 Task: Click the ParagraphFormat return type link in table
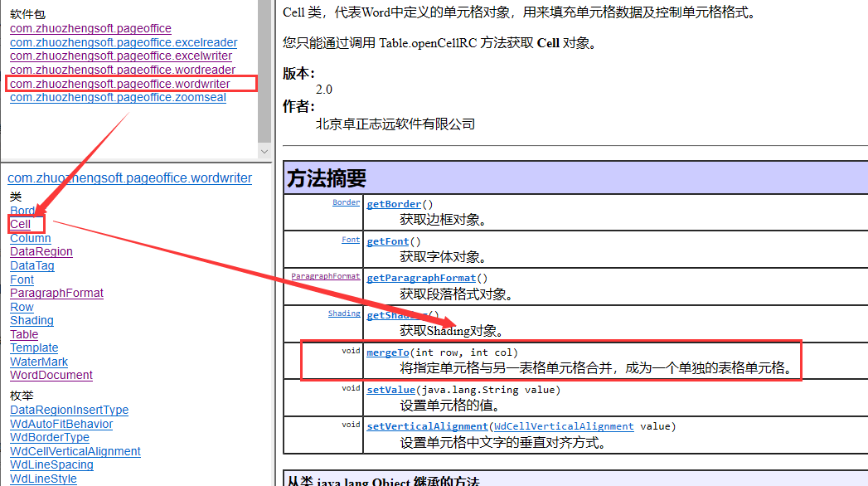click(x=326, y=276)
